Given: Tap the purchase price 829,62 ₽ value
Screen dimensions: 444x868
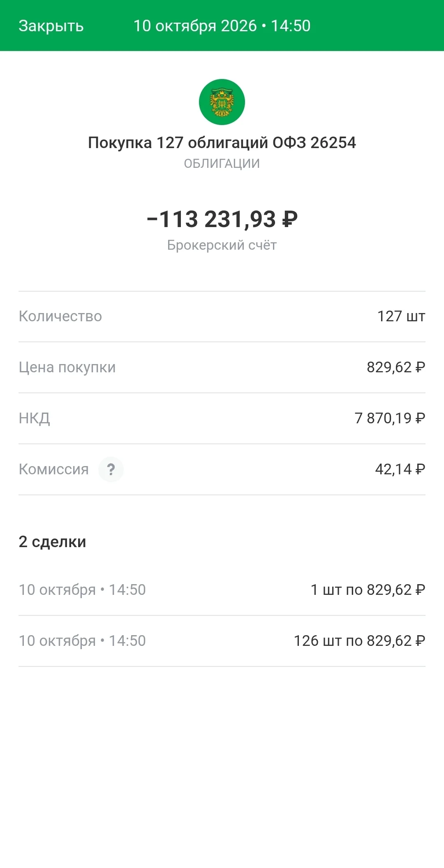Looking at the screenshot, I should (x=396, y=367).
